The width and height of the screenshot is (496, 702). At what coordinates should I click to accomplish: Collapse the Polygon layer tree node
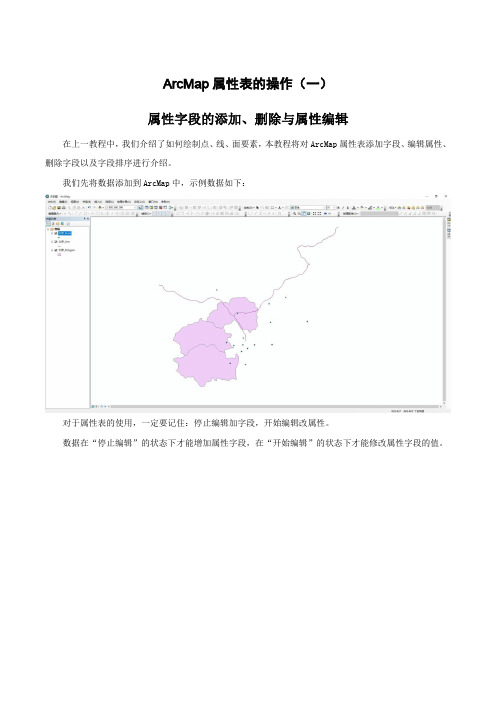(x=52, y=250)
